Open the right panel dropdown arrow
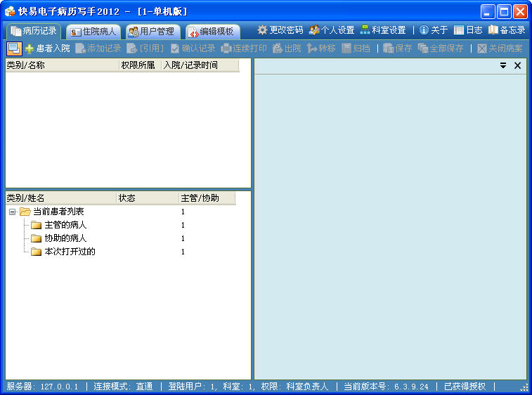This screenshot has width=532, height=395. [x=503, y=65]
